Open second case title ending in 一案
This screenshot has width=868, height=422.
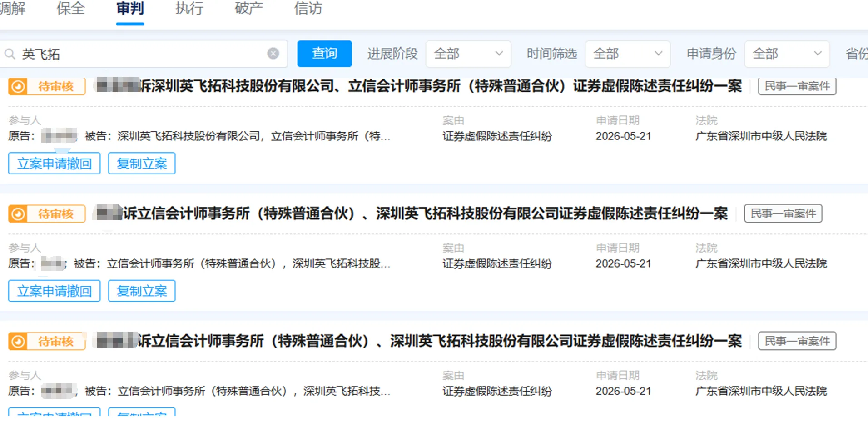click(x=425, y=213)
